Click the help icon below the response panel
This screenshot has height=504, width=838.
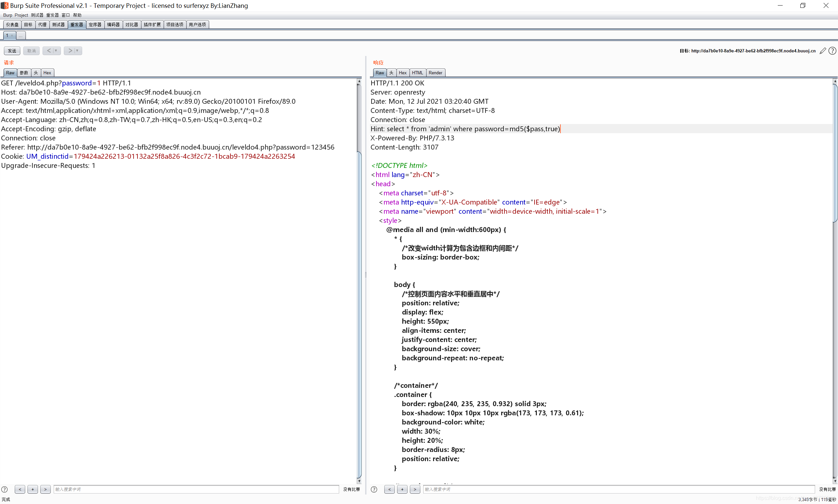pyautogui.click(x=374, y=489)
